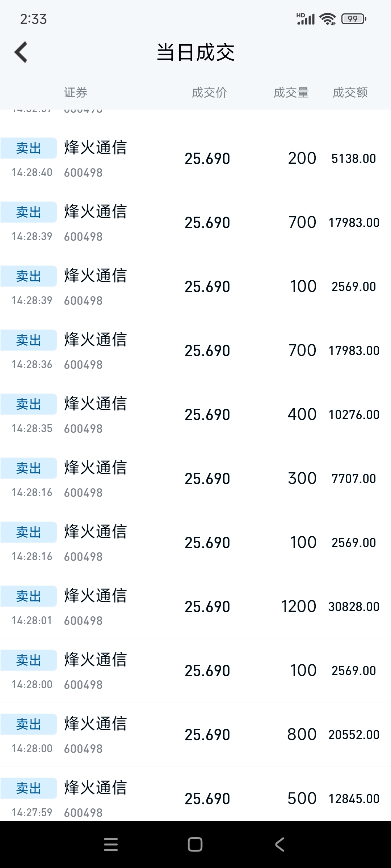Tap the 成交价 column header

(209, 93)
